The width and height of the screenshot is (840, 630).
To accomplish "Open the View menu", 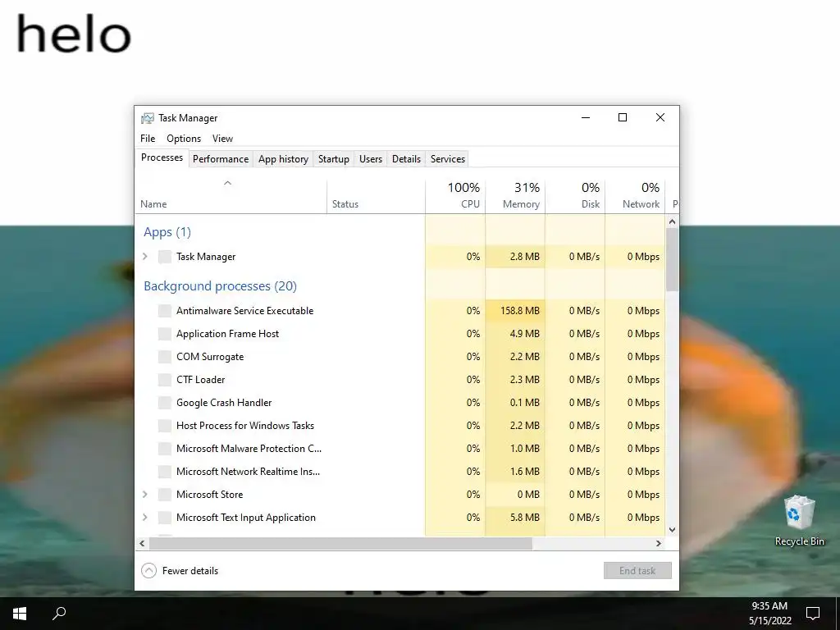I will point(222,138).
